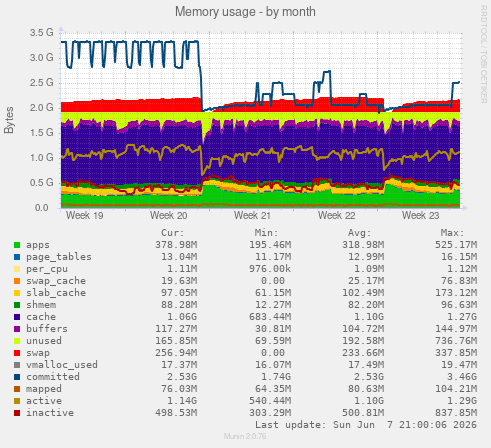Viewport: 491px width, 448px height.
Task: Click the '2.5 G' y-axis label
Action: pos(41,83)
